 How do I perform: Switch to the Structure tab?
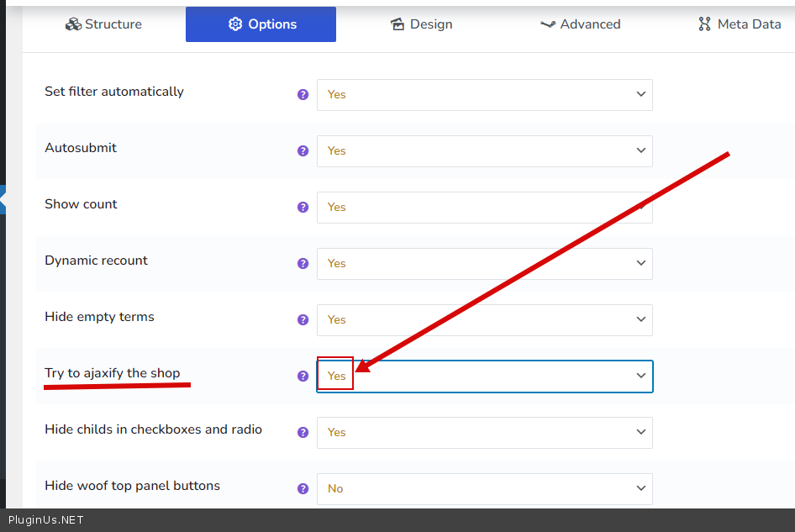(x=104, y=24)
